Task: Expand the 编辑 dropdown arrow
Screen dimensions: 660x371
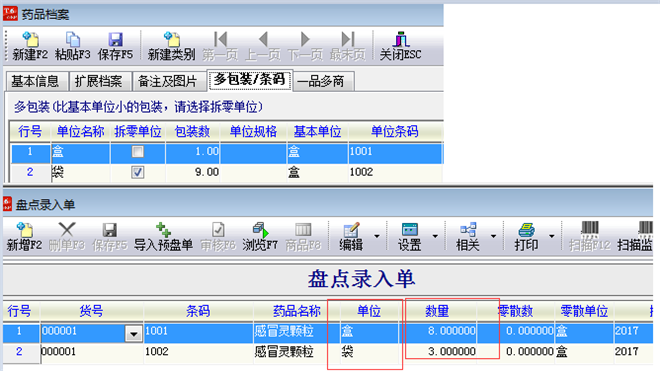Action: pyautogui.click(x=377, y=236)
